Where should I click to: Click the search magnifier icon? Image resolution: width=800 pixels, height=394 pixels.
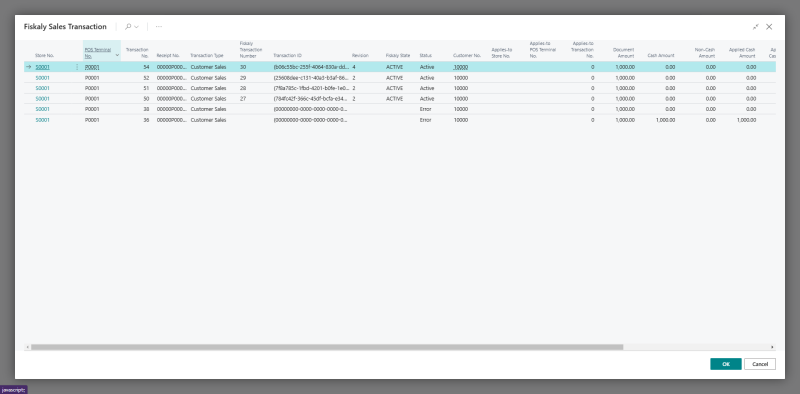128,27
